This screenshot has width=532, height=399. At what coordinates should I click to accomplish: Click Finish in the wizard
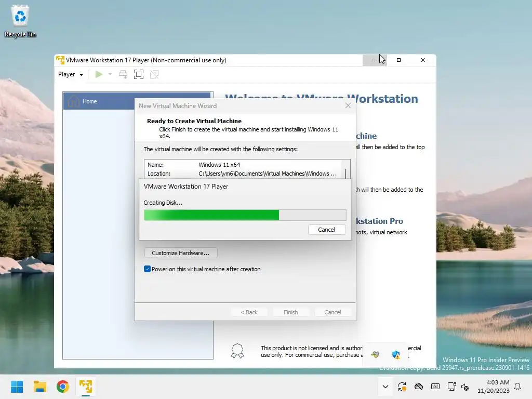coord(291,312)
